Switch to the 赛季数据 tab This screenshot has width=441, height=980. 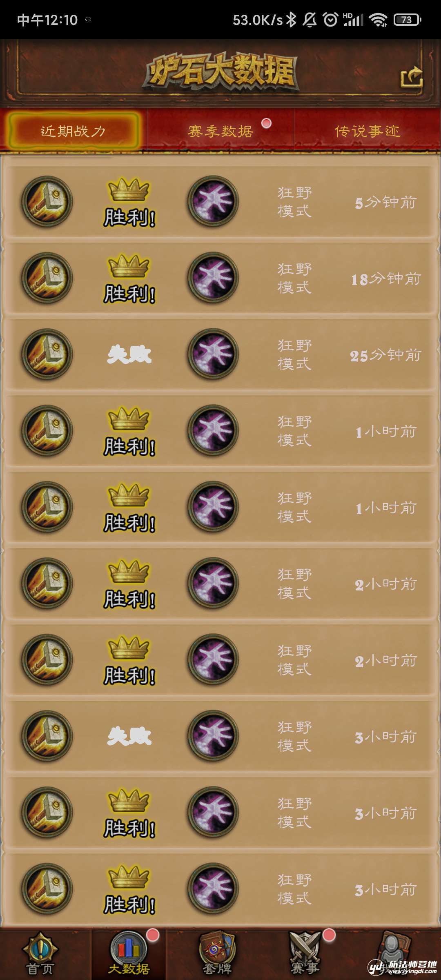coord(220,131)
